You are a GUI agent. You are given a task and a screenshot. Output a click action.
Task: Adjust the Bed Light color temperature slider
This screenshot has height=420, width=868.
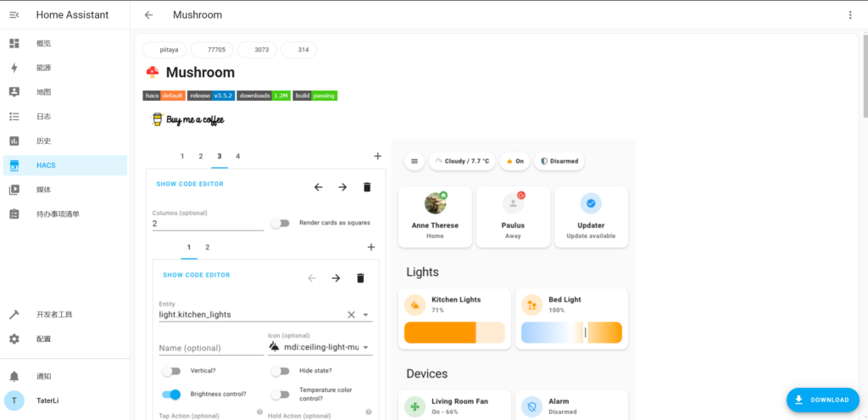tap(572, 333)
